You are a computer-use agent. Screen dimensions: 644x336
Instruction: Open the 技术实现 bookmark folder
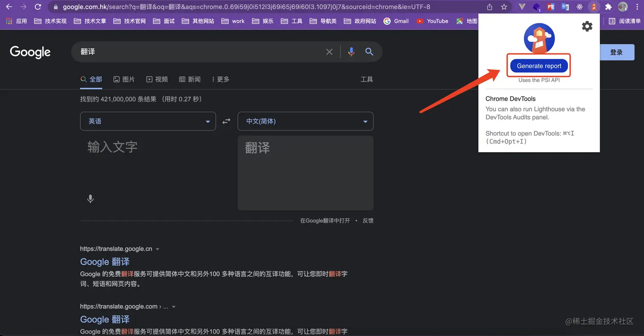tap(50, 21)
